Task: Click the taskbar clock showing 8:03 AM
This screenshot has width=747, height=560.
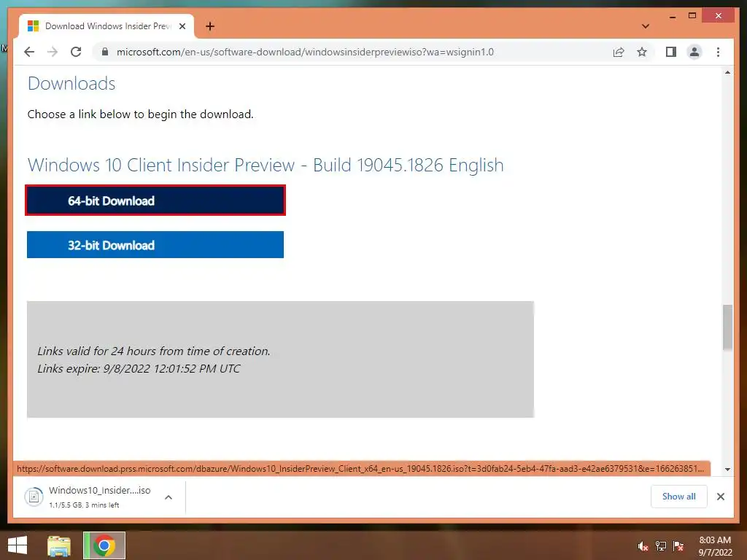Action: pos(715,546)
